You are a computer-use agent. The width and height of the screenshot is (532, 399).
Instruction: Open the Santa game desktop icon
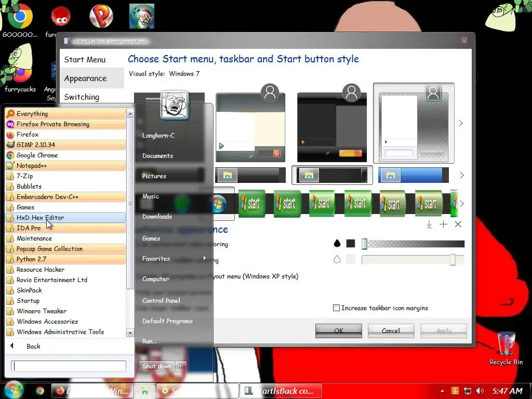point(142,16)
